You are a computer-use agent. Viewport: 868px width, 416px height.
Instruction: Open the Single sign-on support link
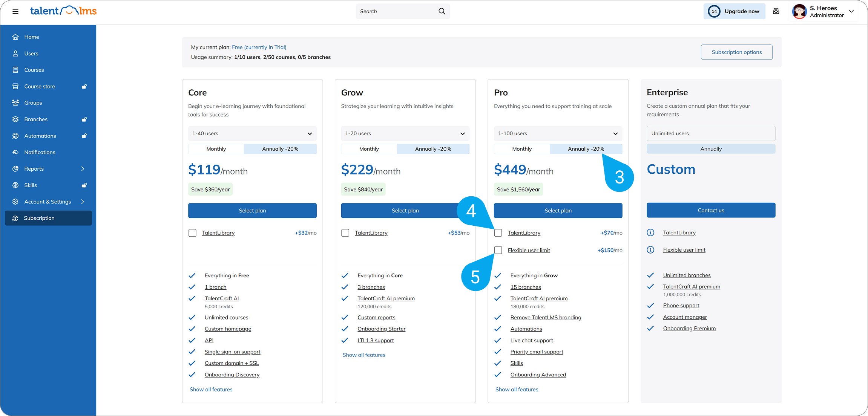coord(232,352)
